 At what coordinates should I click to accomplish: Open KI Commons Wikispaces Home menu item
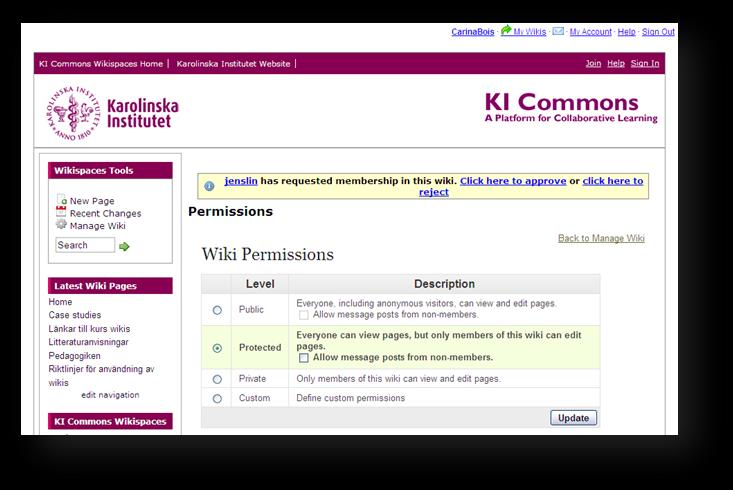pos(101,64)
